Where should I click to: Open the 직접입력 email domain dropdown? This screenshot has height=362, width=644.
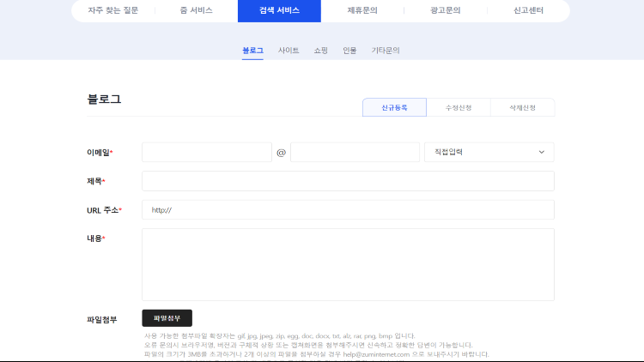pos(489,153)
